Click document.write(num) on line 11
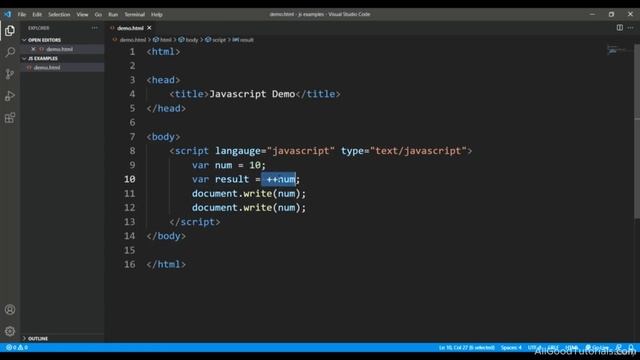Image resolution: width=640 pixels, height=360 pixels. 249,193
